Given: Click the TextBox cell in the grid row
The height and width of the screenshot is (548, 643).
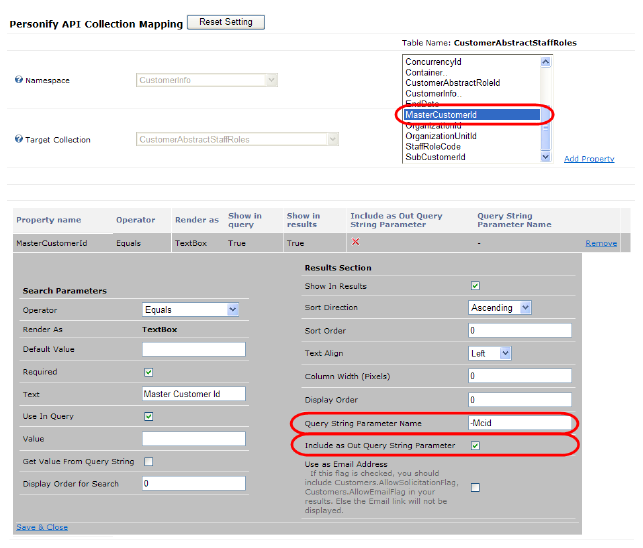Looking at the screenshot, I should point(191,243).
